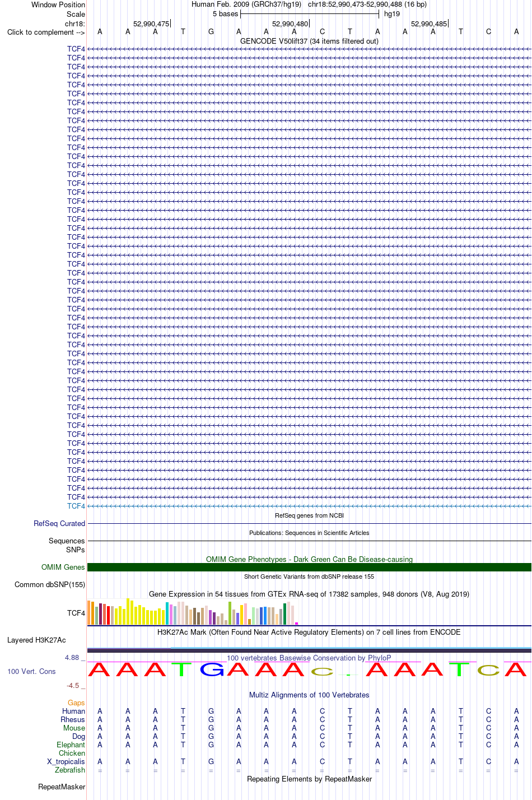
Task: Select the Elephant alignment row label
Action: 71,745
